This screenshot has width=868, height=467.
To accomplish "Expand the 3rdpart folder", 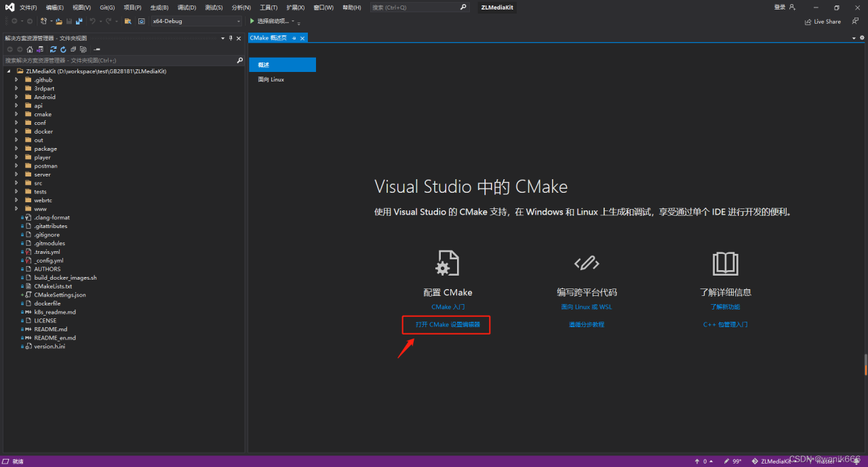I will click(x=17, y=88).
